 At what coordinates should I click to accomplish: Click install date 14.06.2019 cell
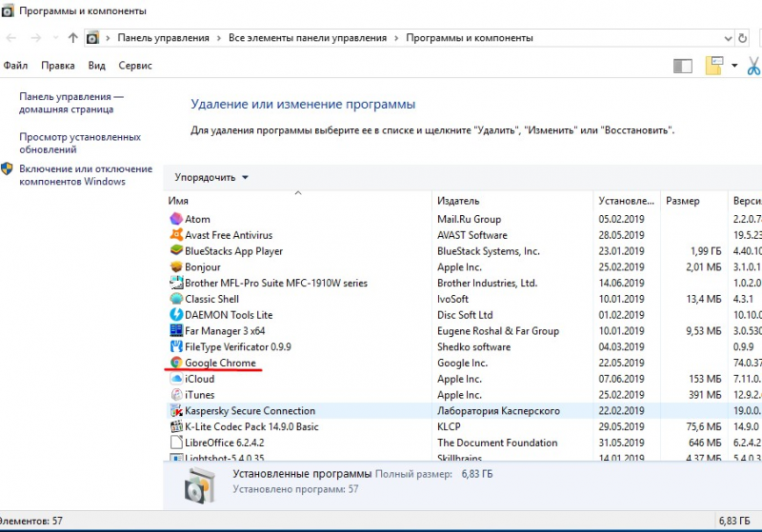pos(622,283)
